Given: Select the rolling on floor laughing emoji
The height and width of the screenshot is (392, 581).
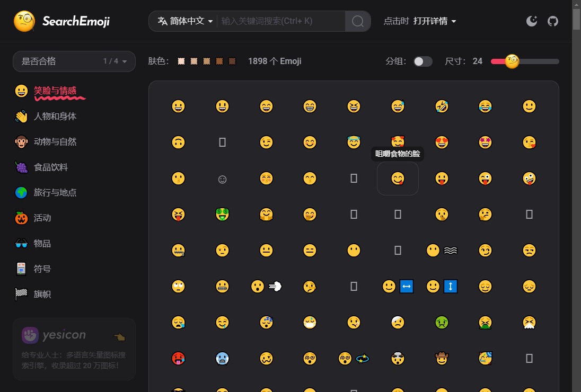Looking at the screenshot, I should (x=442, y=106).
